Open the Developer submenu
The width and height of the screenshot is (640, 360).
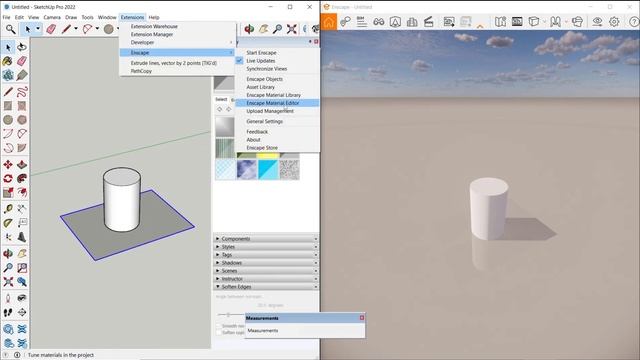point(177,42)
